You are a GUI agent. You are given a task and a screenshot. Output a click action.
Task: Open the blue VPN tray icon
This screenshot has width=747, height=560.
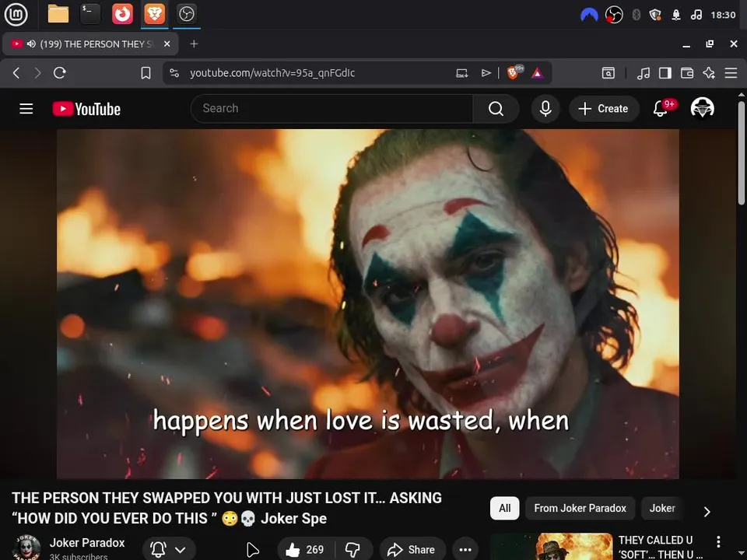(x=589, y=16)
